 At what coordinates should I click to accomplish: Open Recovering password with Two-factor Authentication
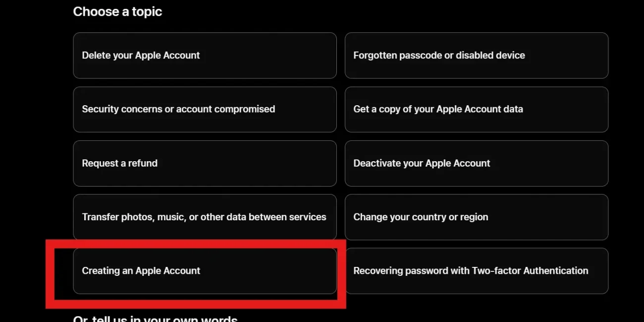(476, 271)
